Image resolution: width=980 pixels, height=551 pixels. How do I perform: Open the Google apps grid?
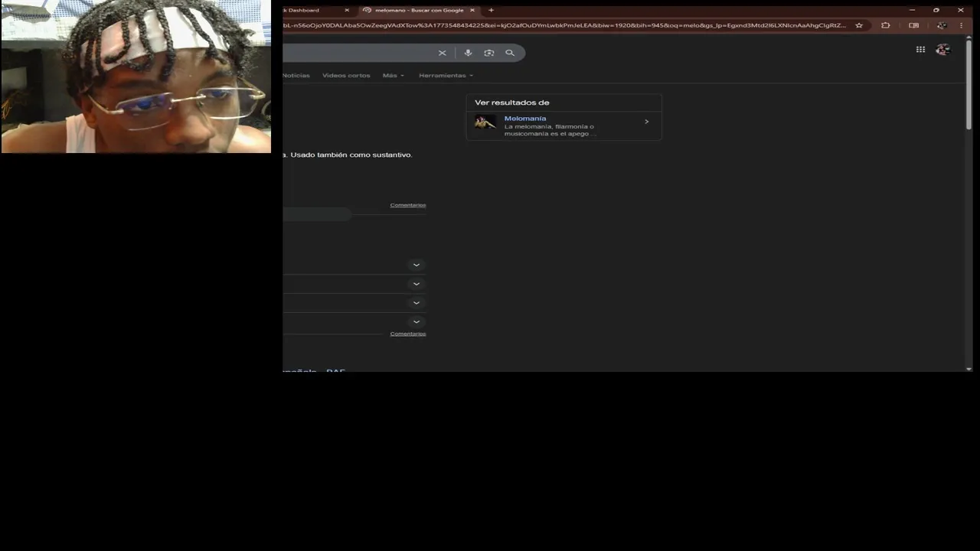[920, 49]
